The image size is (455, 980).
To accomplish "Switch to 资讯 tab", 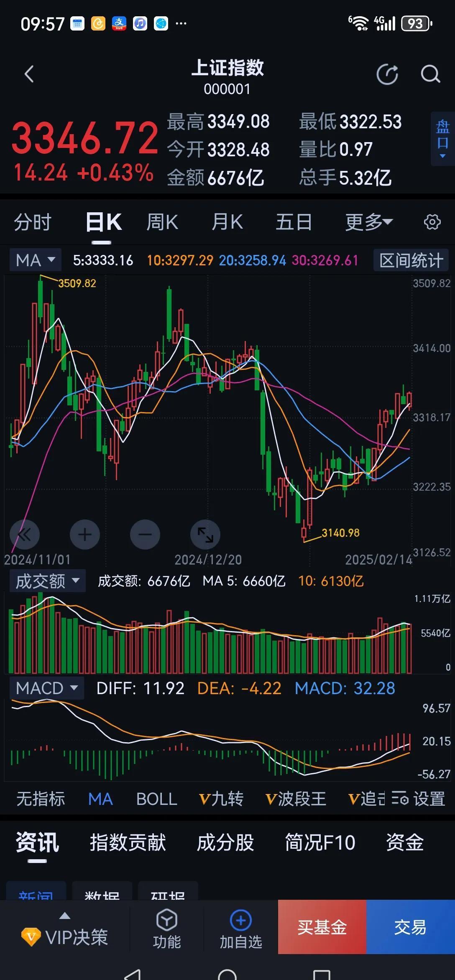I will coord(37,842).
